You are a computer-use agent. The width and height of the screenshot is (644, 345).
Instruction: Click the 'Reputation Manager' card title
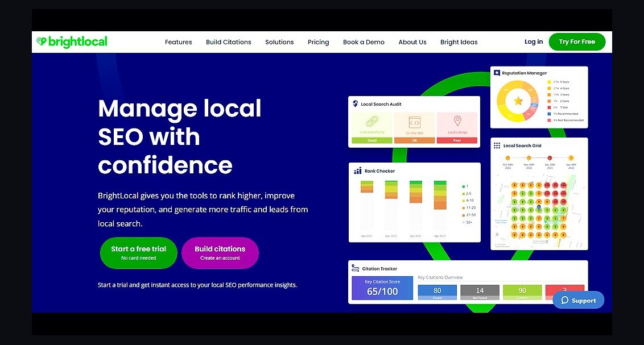tap(524, 73)
